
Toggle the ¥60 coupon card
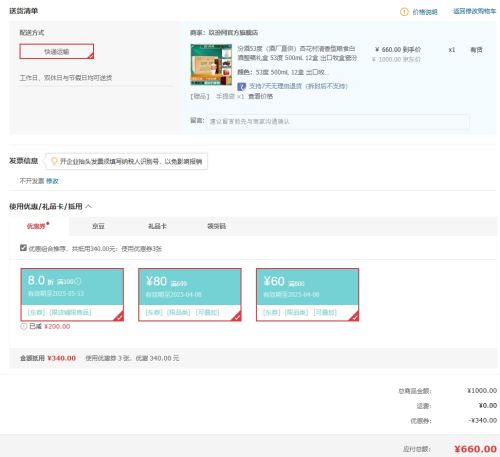click(307, 295)
